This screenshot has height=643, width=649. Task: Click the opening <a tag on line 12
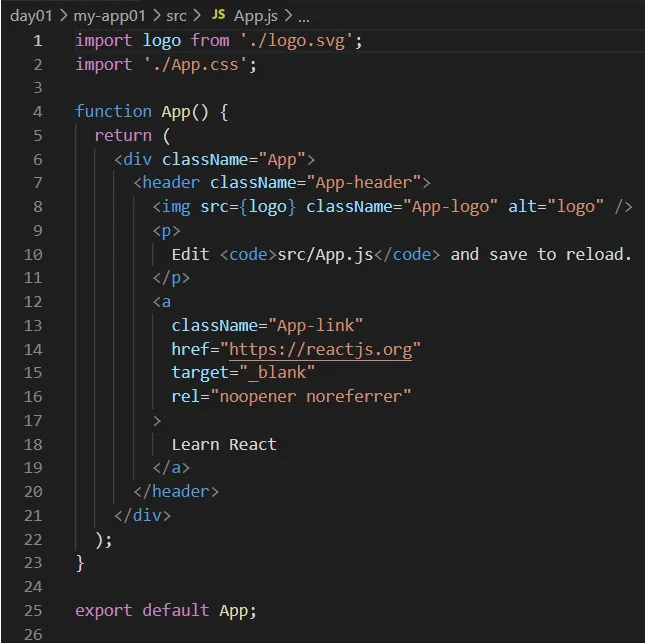[161, 302]
